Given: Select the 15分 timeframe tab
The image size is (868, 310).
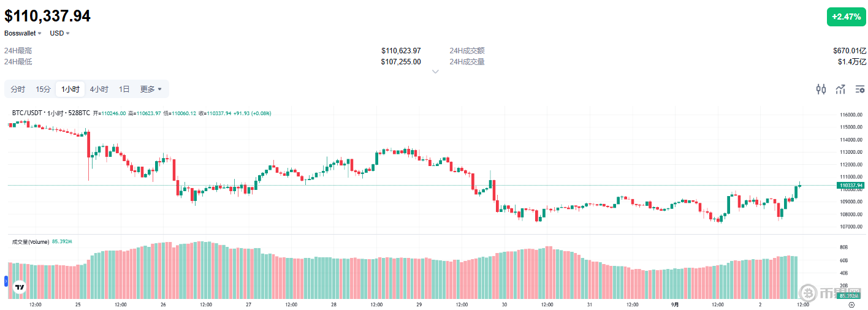Looking at the screenshot, I should coord(43,89).
